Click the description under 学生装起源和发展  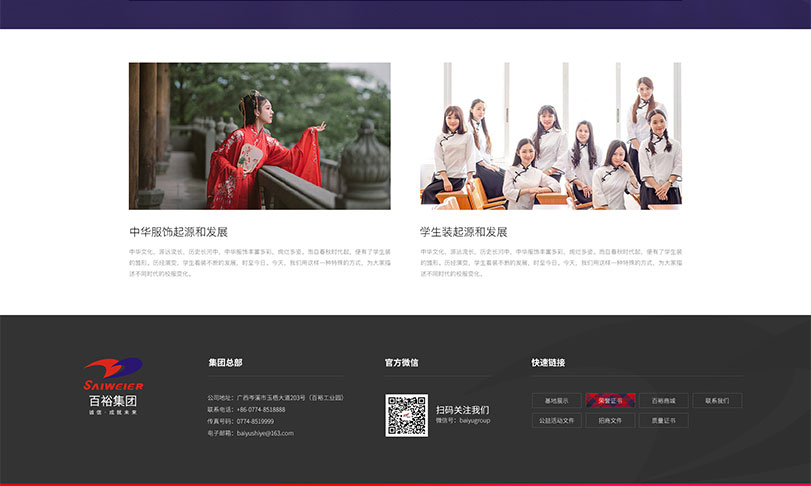(551, 263)
